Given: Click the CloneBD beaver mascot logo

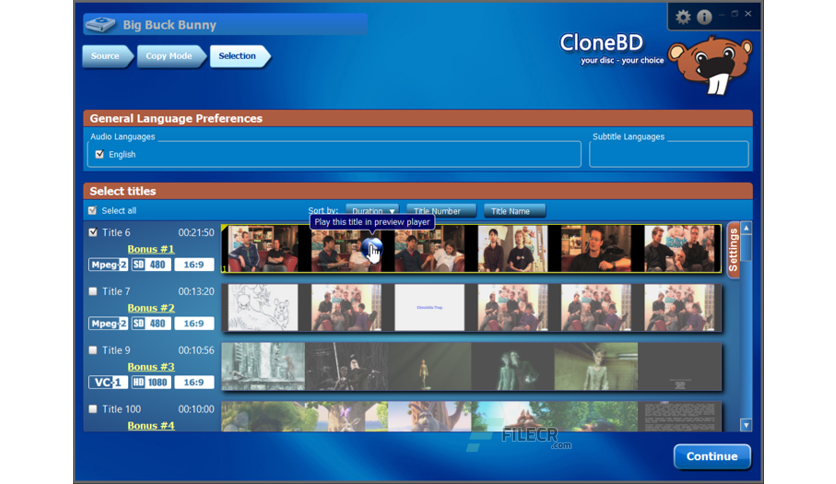Looking at the screenshot, I should tap(710, 64).
